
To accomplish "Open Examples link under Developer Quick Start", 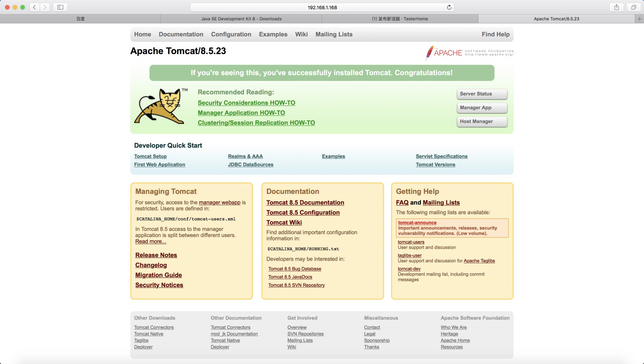I will (x=333, y=156).
